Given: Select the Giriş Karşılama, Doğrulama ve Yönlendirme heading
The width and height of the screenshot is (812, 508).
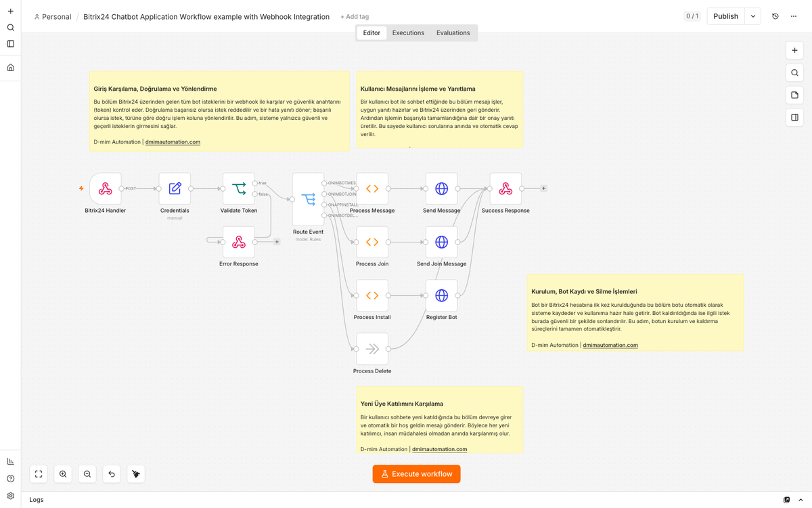Looking at the screenshot, I should 155,89.
